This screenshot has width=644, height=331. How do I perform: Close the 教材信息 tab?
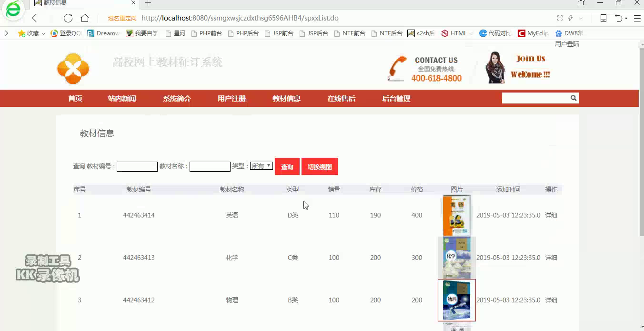134,3
